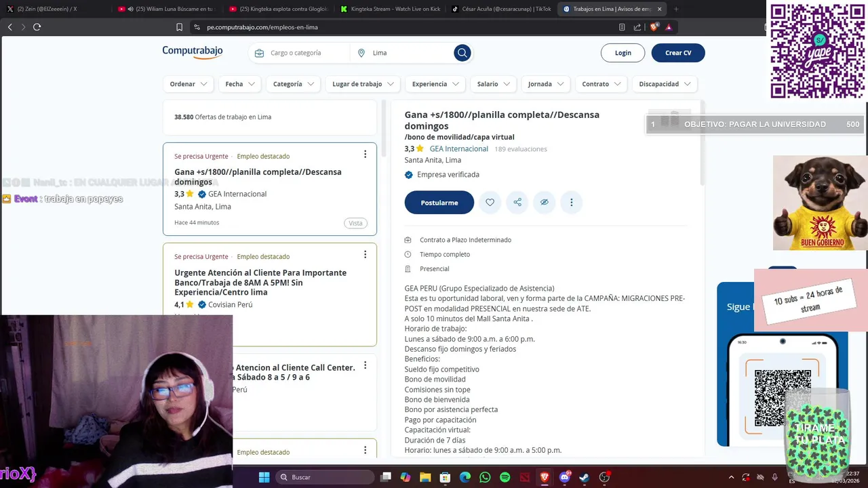Screen dimensions: 868x488
Task: Expand the Contrato filter dropdown
Action: tap(601, 84)
